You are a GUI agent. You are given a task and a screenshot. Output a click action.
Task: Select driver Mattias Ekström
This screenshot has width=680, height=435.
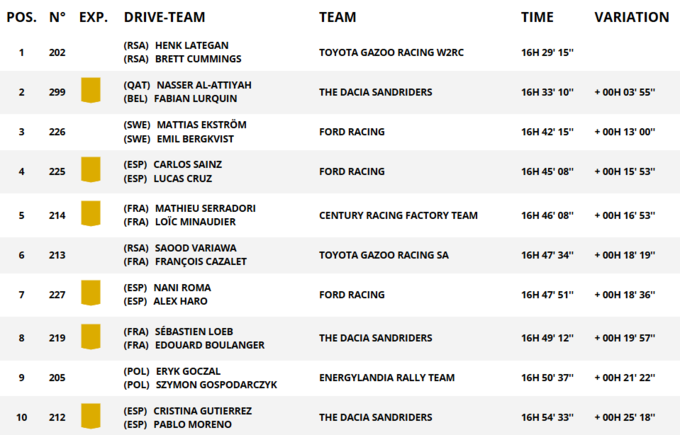(x=201, y=125)
